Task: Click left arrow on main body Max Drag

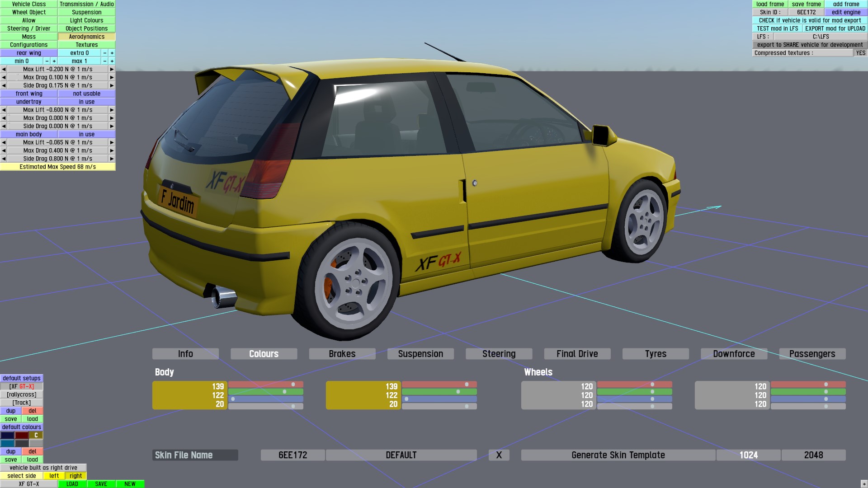Action: coord(4,150)
